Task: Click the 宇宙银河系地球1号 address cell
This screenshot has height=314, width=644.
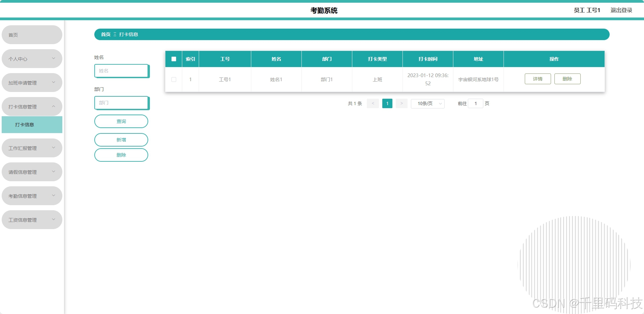Action: 478,80
